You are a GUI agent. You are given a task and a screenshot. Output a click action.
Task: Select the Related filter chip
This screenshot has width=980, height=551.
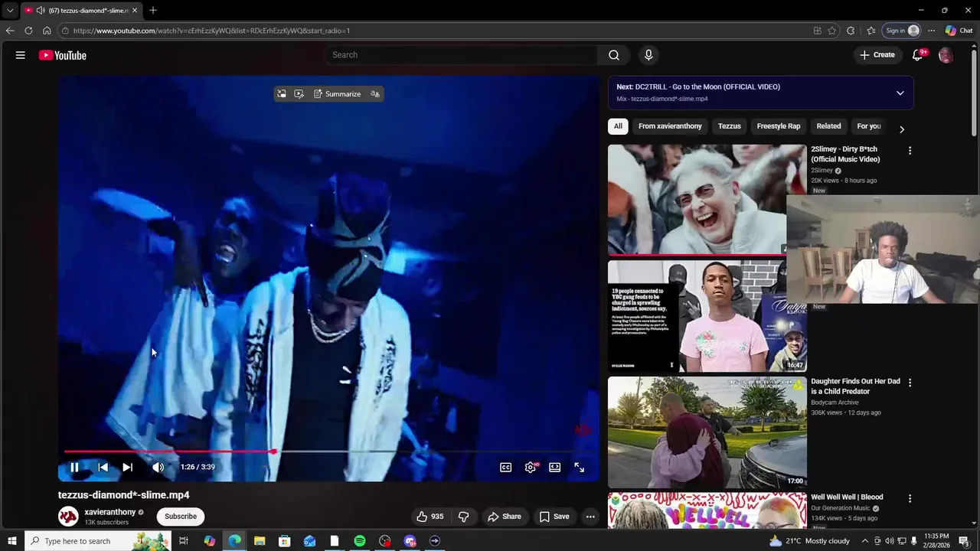tap(828, 126)
